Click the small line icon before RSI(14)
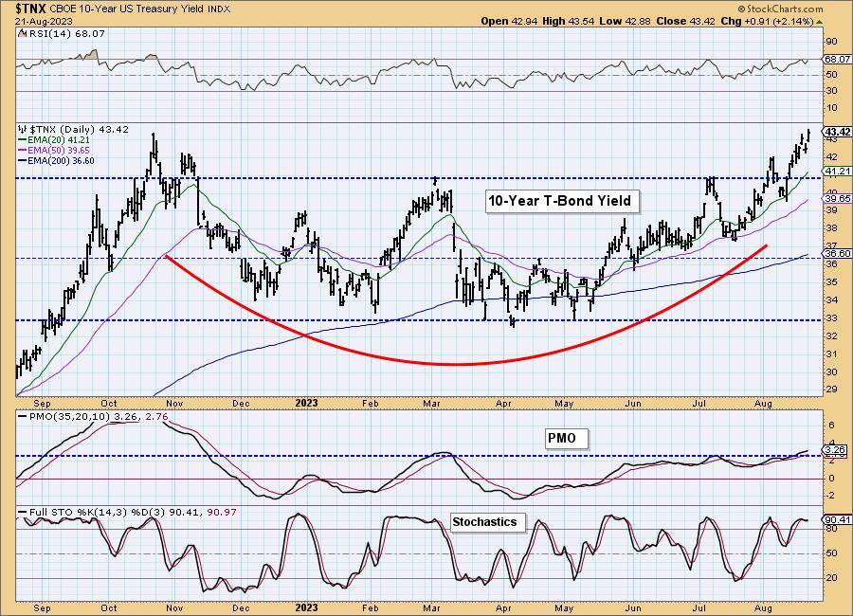The image size is (853, 616). pos(21,34)
